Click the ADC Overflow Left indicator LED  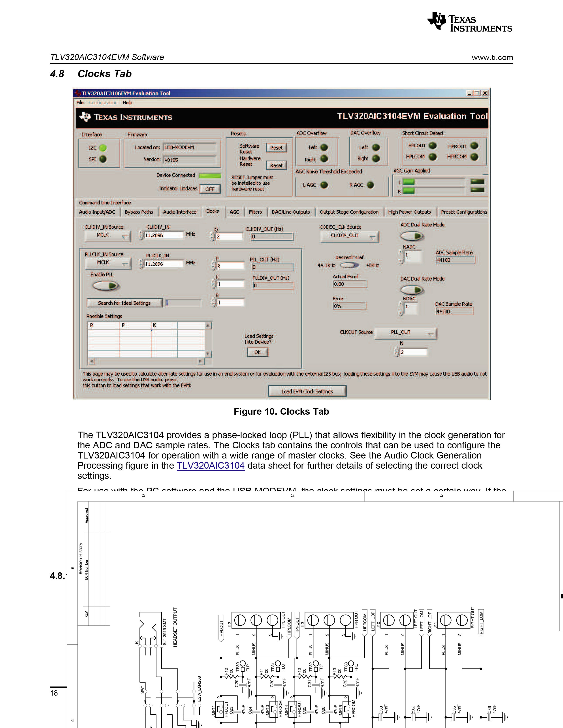tap(324, 147)
